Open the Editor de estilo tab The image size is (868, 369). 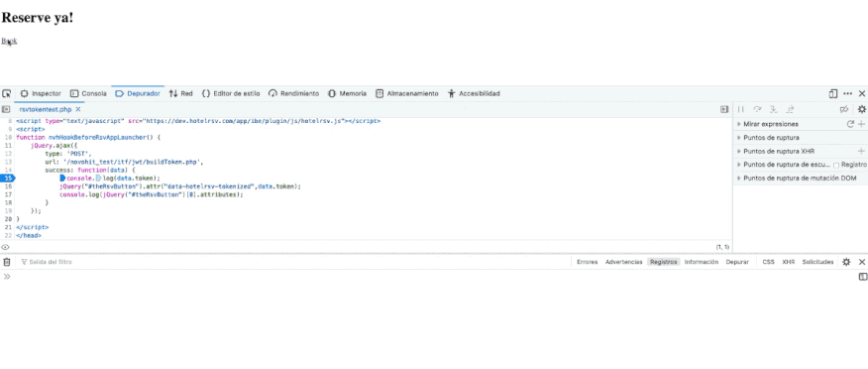click(231, 93)
